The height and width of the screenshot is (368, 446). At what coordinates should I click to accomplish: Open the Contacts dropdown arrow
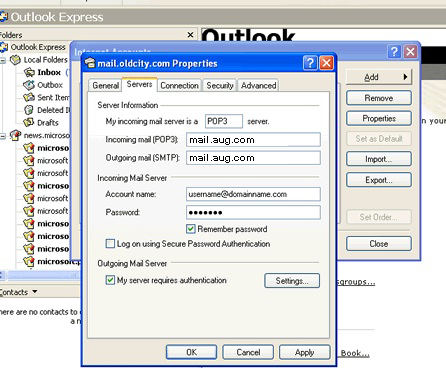click(35, 292)
